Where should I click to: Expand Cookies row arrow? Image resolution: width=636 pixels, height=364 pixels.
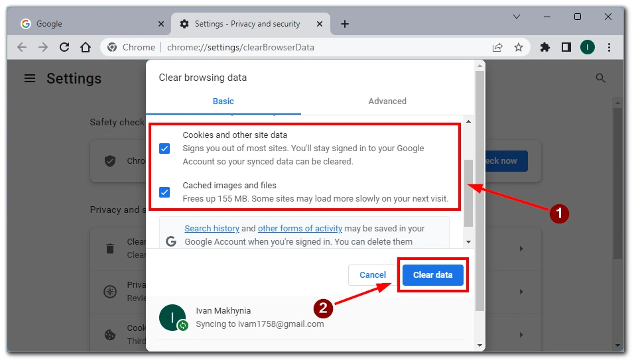pos(521,335)
